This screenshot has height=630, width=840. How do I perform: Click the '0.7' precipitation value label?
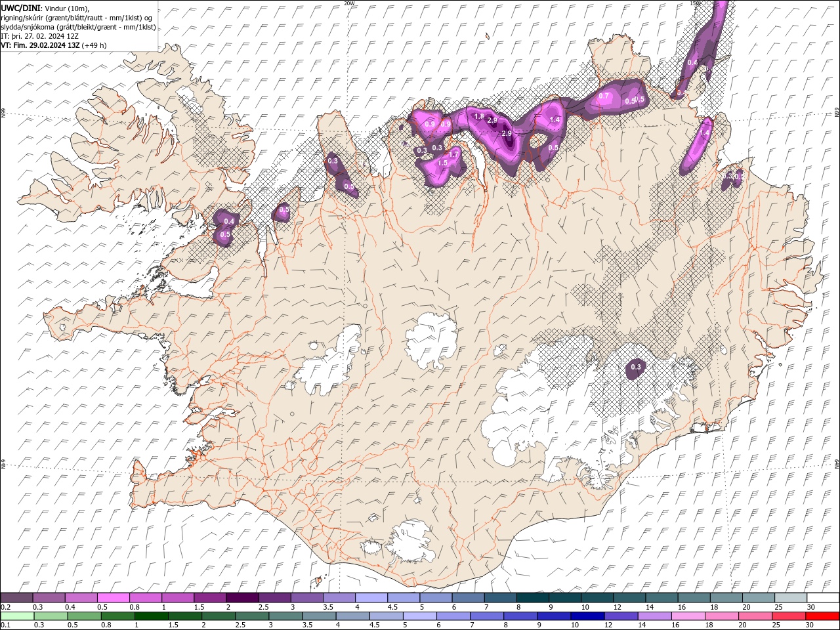[x=604, y=96]
